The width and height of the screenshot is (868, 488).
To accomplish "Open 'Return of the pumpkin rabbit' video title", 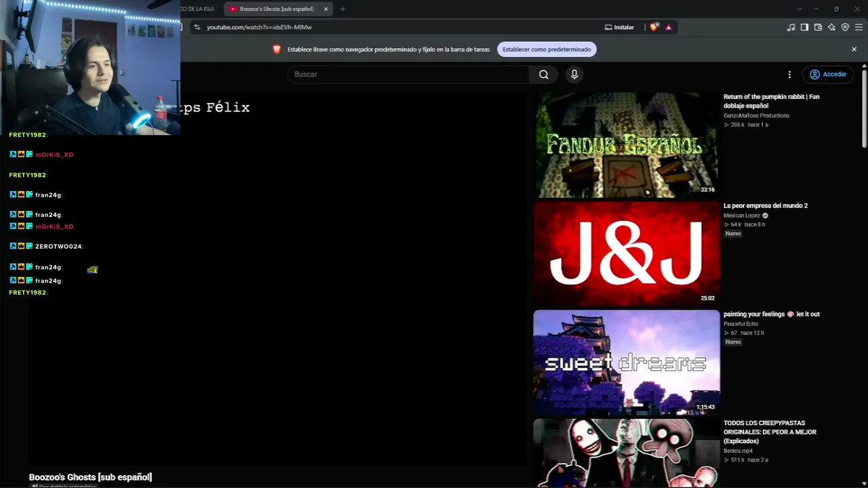I will point(771,101).
